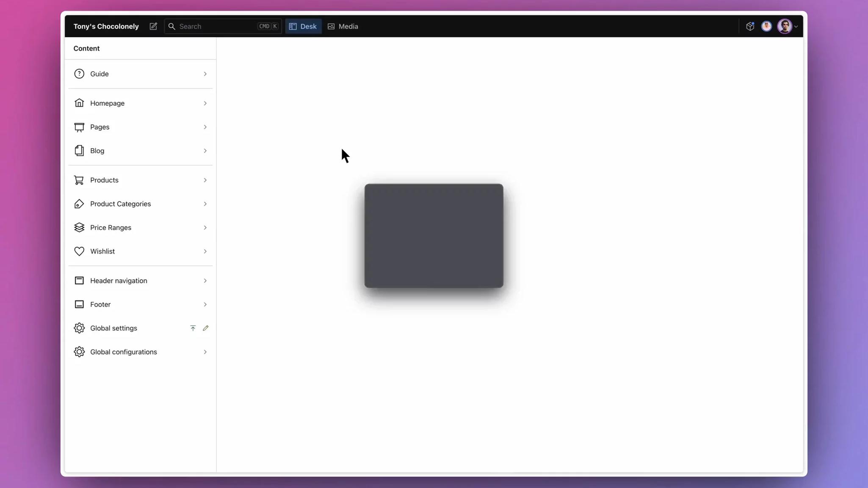Focus the Search input field
This screenshot has height=488, width=868.
click(216, 26)
